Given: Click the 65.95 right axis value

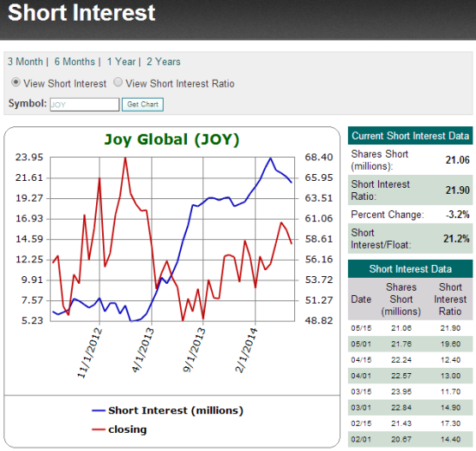Looking at the screenshot, I should click(318, 177).
